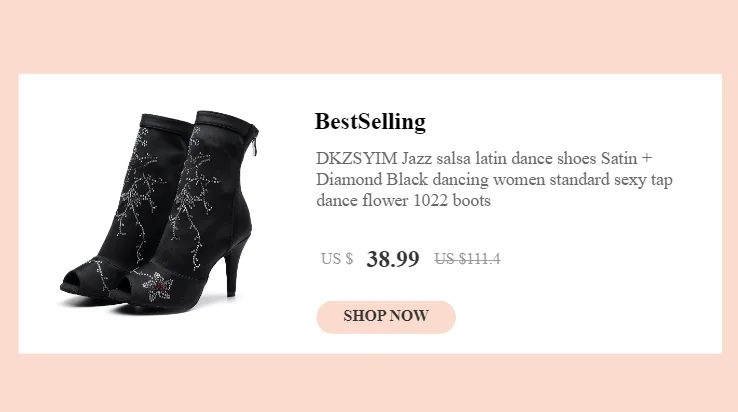Click the SHOP NOW button

(x=386, y=317)
